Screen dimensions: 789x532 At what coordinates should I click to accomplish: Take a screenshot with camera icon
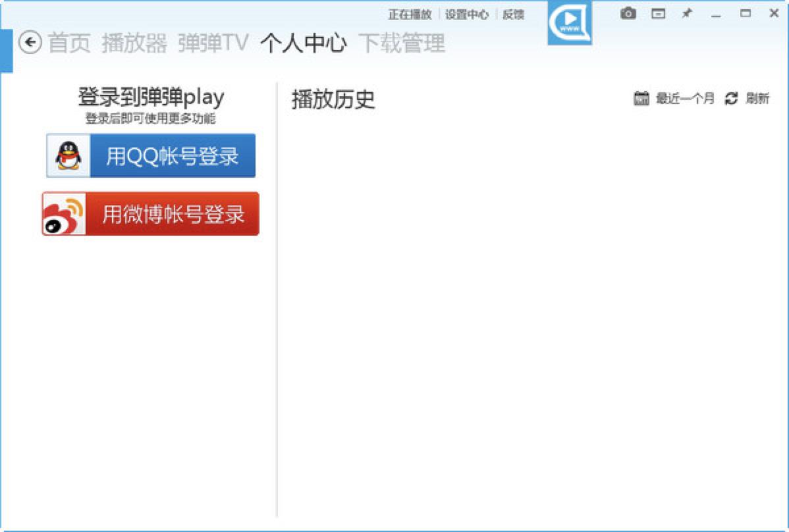pyautogui.click(x=628, y=14)
